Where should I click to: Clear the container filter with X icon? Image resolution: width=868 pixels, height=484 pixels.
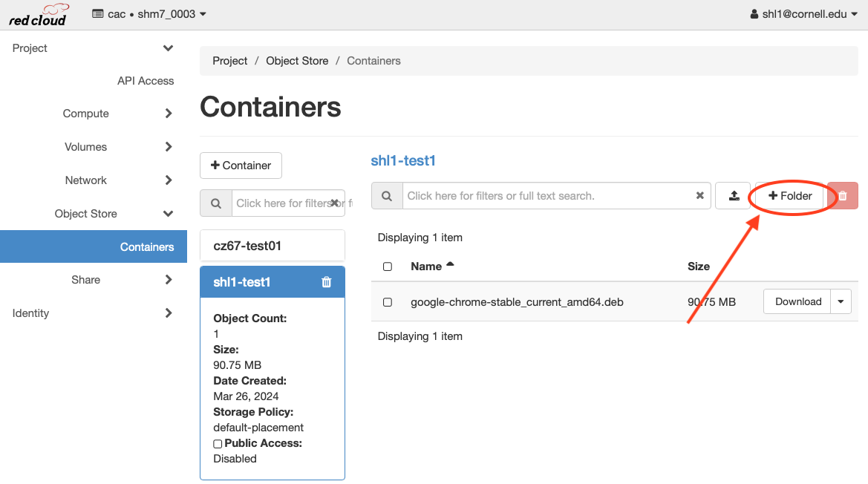coord(334,203)
